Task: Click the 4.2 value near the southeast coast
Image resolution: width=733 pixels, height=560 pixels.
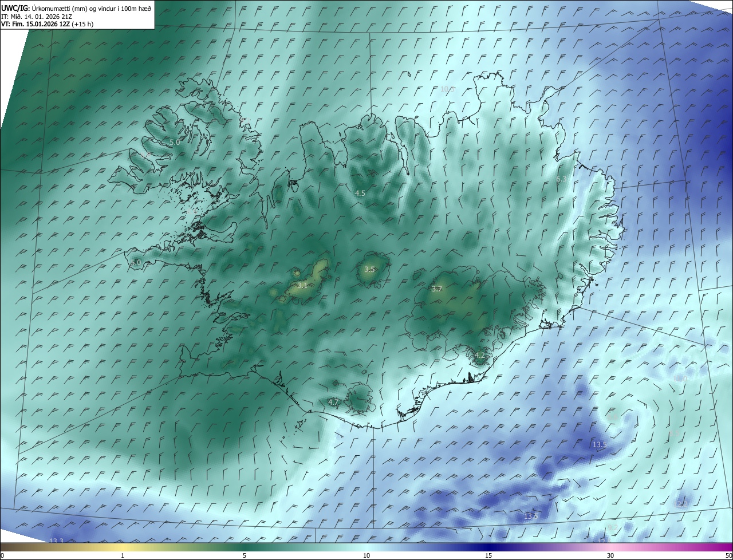Action: point(479,356)
